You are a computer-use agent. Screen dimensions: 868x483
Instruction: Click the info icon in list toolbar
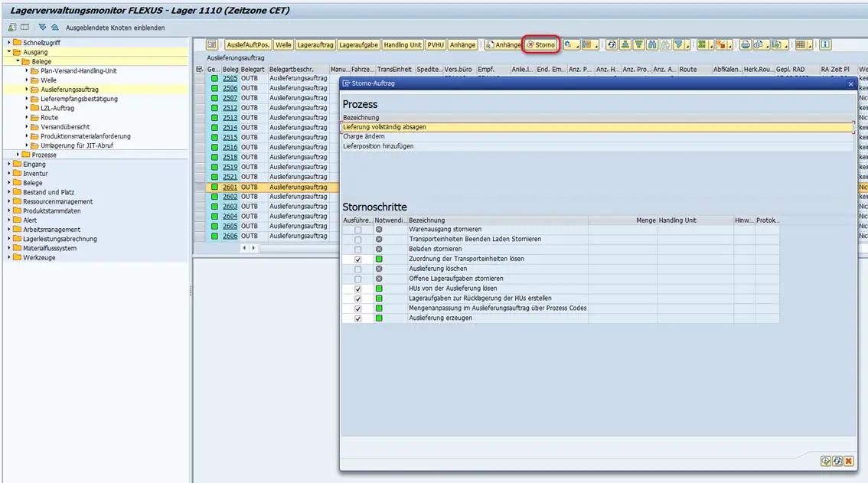(825, 45)
